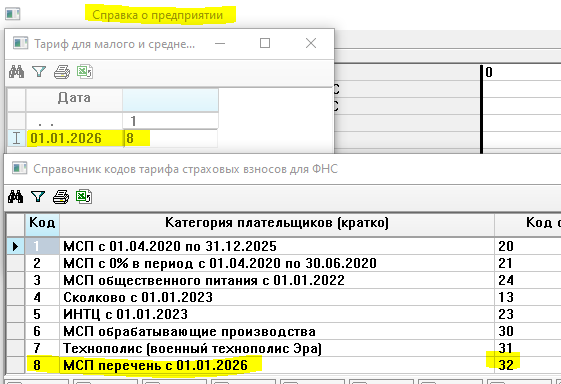The image size is (561, 384).
Task: Click the date cell 01.01.2026
Action: (74, 138)
